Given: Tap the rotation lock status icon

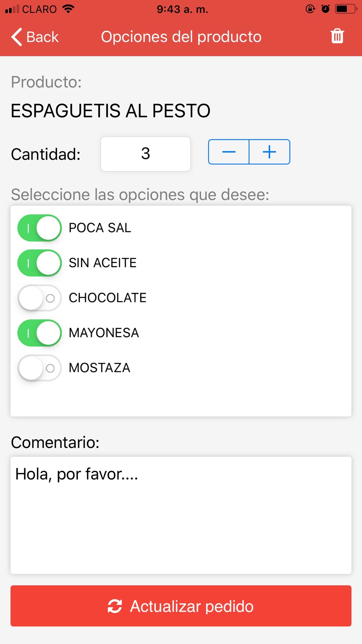Looking at the screenshot, I should coord(310,9).
